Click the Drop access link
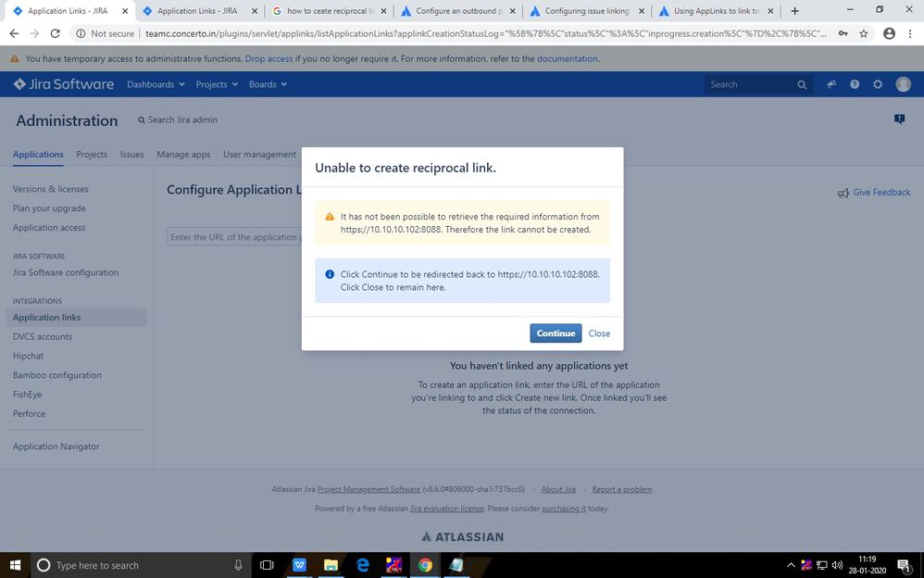Viewport: 924px width, 578px height. click(268, 59)
